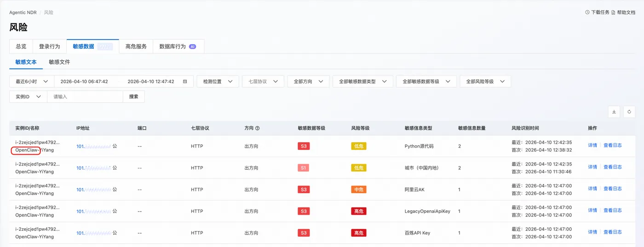Screen dimensions: 644x247
Task: Open the 数据库行为 tab
Action: point(178,46)
